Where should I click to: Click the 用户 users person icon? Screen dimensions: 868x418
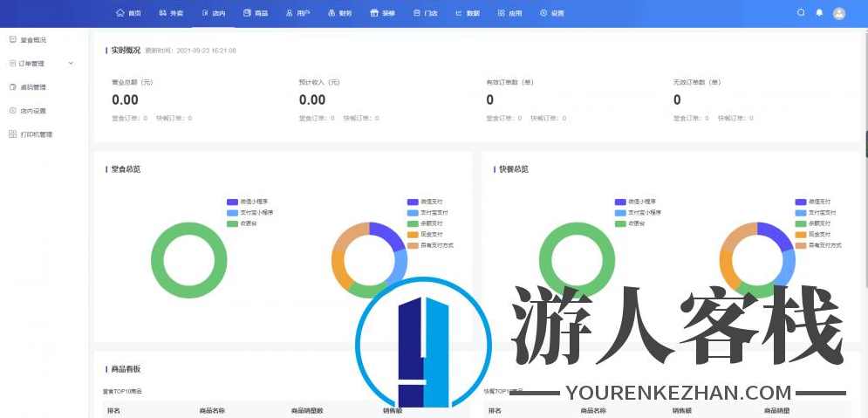click(289, 13)
